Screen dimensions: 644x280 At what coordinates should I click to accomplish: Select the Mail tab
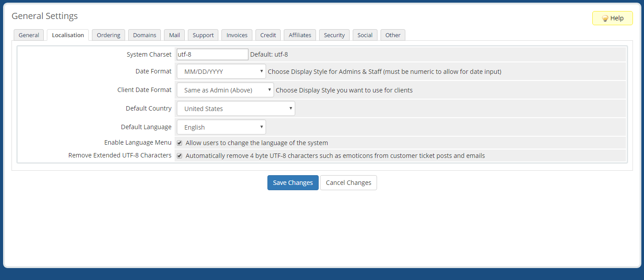(x=174, y=35)
